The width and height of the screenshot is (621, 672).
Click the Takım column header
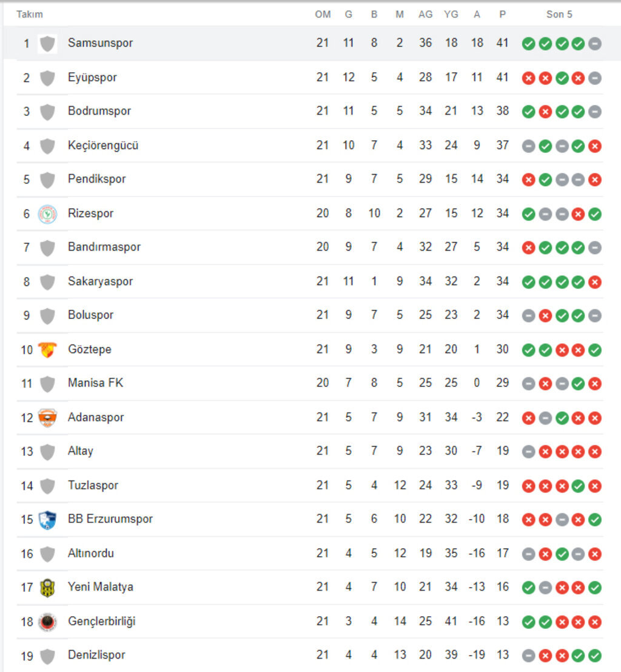30,14
